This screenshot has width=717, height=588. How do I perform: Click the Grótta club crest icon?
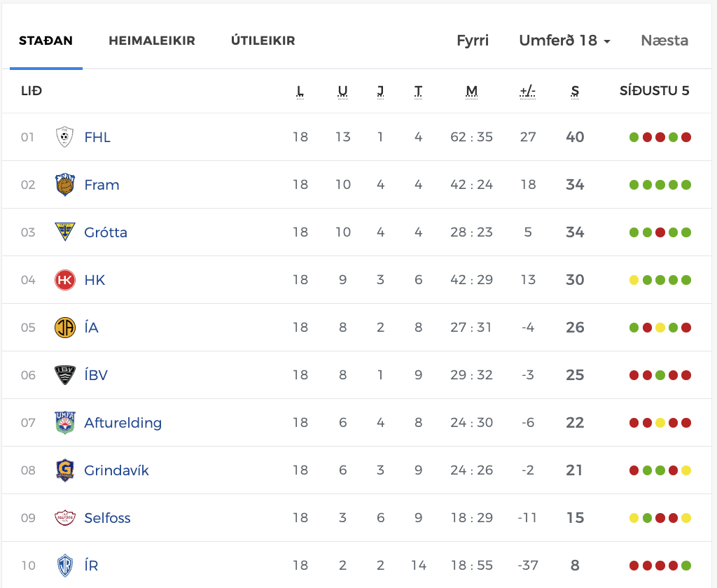point(64,232)
